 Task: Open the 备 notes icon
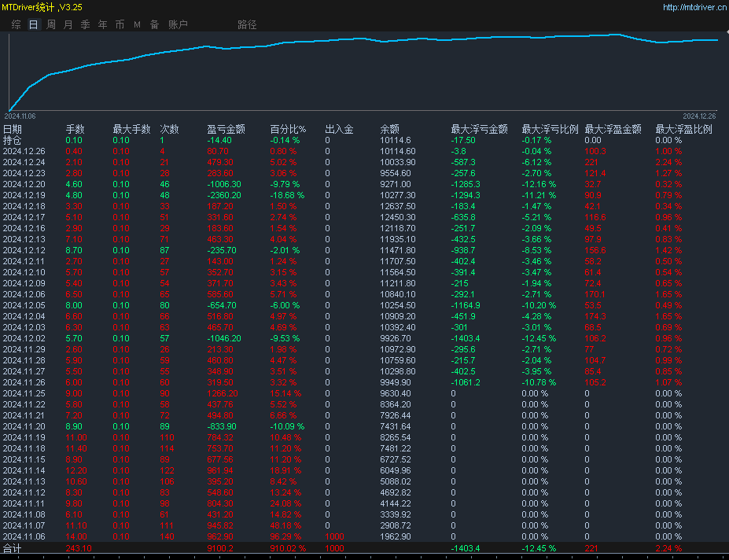tap(153, 24)
